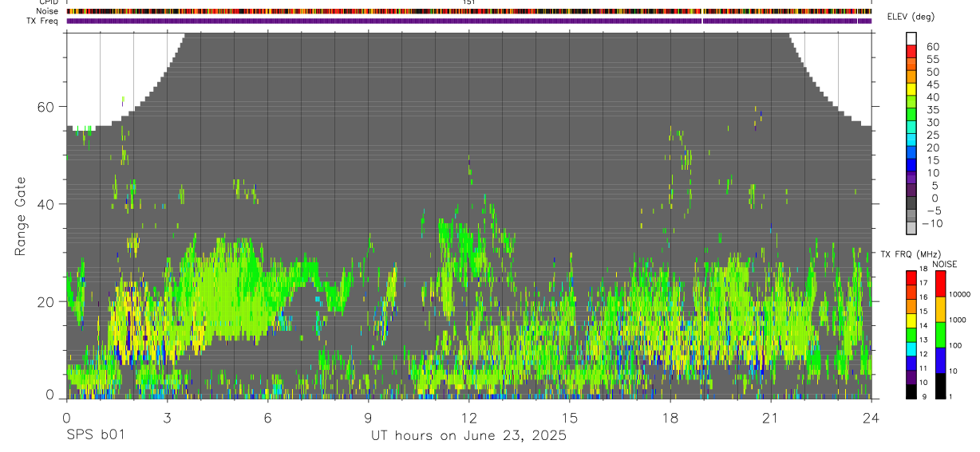This screenshot has height=452, width=980.
Task: Click the '24' hour tick on UT axis
Action: coord(871,418)
